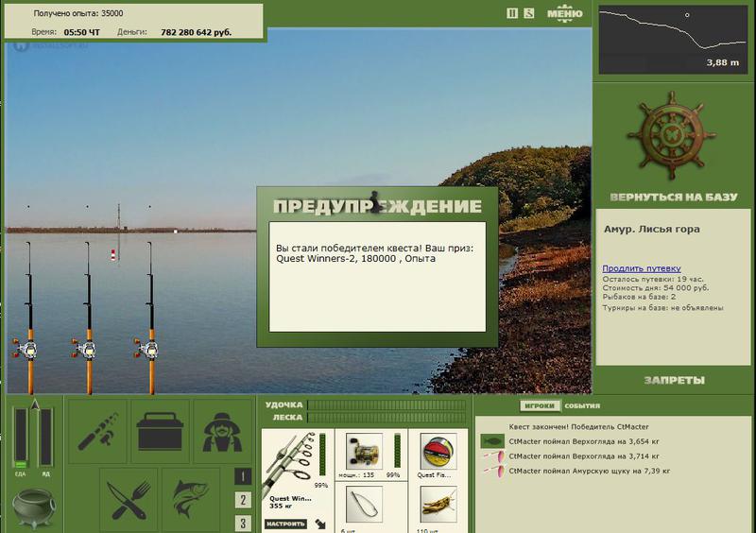The width and height of the screenshot is (756, 533).
Task: Click the ПРЕДУПРЕЖДЕНИЕ dialog title
Action: pyautogui.click(x=377, y=206)
